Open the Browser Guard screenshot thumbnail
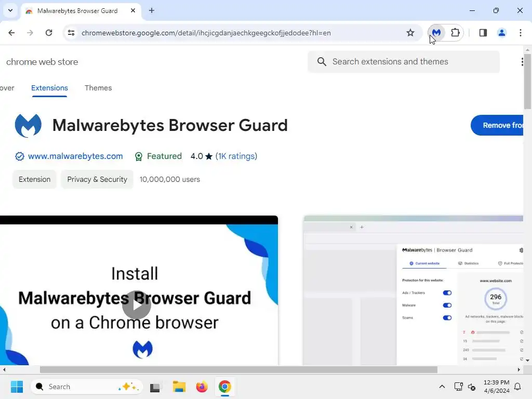 click(413, 290)
